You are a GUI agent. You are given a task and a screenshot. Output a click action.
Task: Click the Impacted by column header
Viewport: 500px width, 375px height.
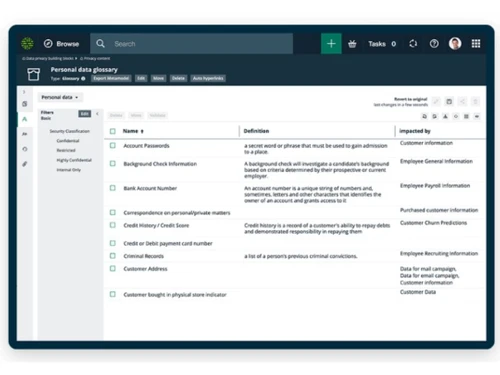tap(415, 131)
